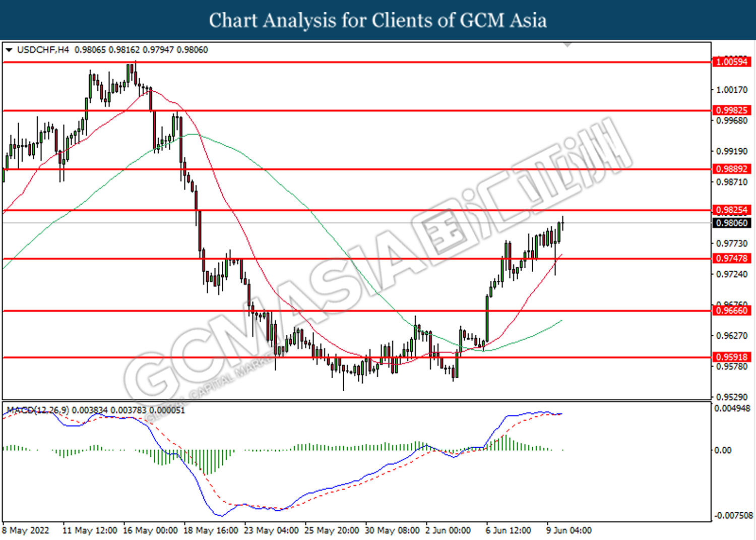The image size is (756, 540).
Task: Select the current price label 0.98060
Action: pos(732,223)
